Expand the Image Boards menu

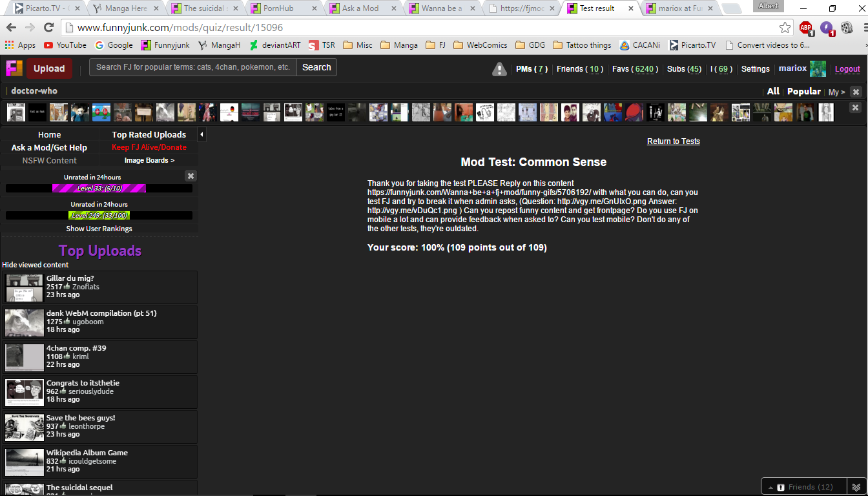click(x=149, y=160)
